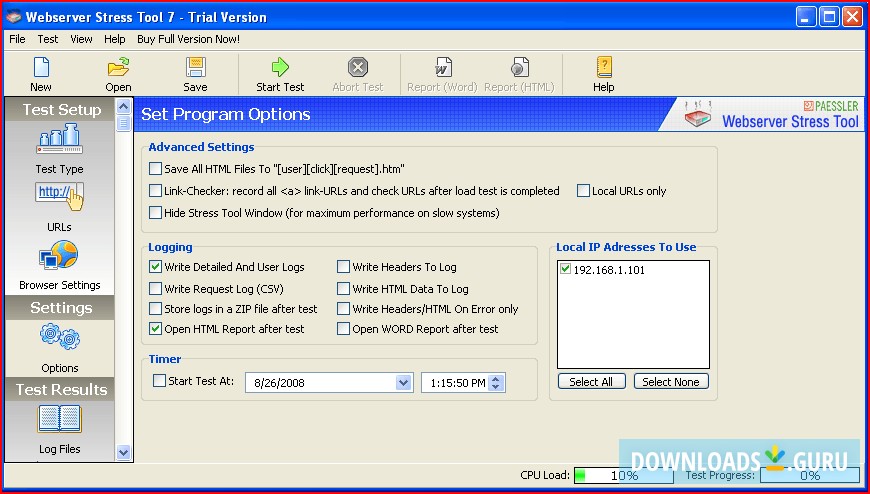Open the Test menu

48,39
